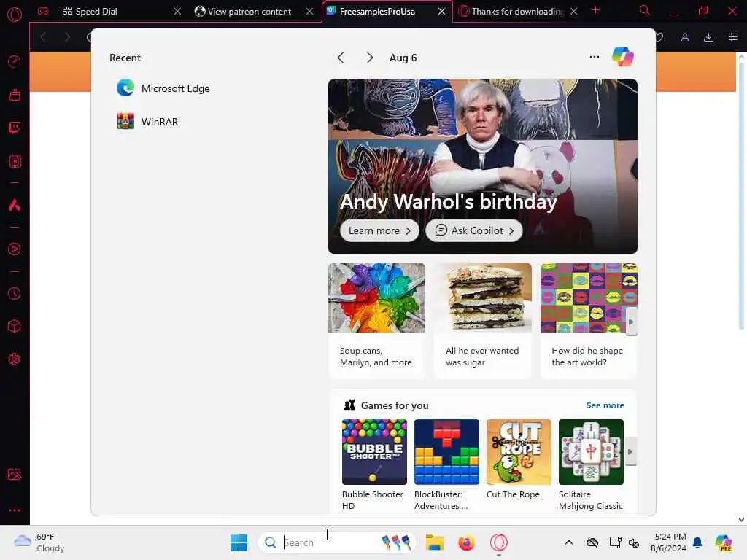Open GX Cleaner icon in sidebar
This screenshot has height=560, width=747.
[x=15, y=95]
